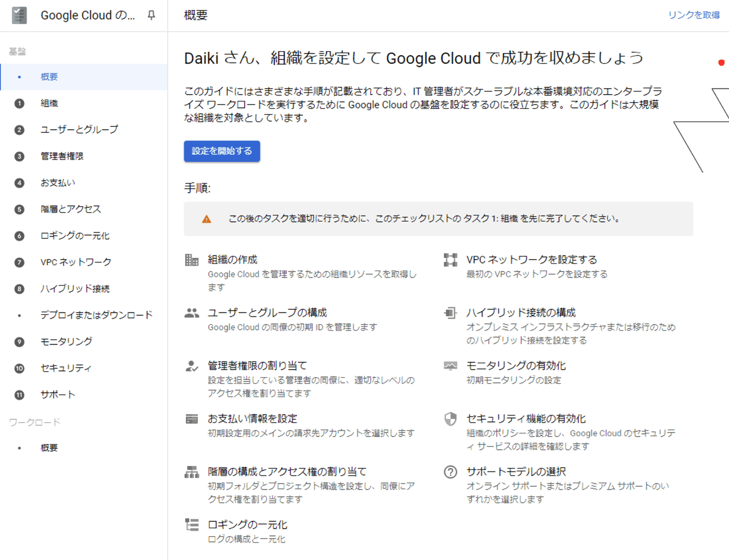Screen dimensions: 729x560
Task: Open デプロイまたはダウンロード sidebar item
Action: point(84,315)
